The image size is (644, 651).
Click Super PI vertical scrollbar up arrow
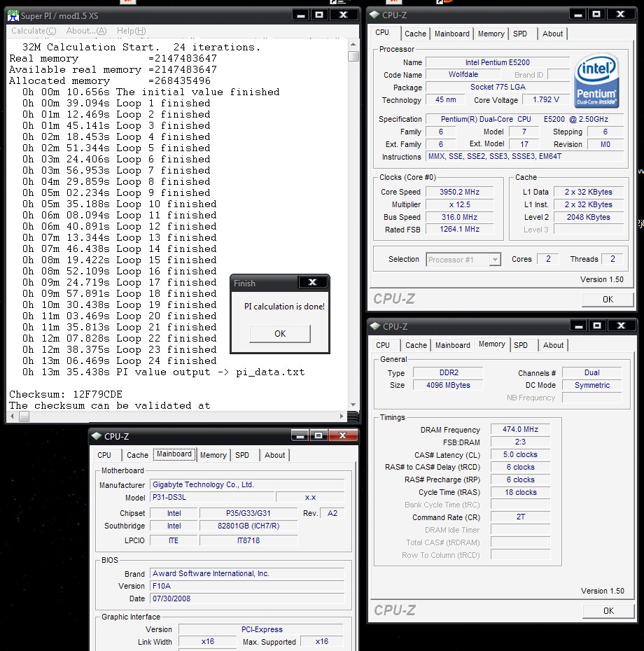pos(353,44)
